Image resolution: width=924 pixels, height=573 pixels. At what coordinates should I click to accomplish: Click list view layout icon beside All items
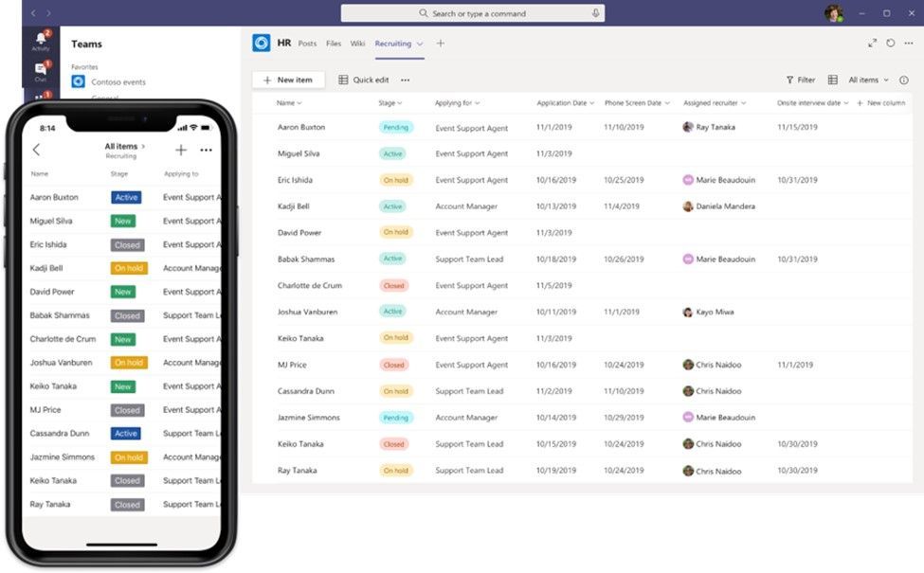click(x=833, y=81)
